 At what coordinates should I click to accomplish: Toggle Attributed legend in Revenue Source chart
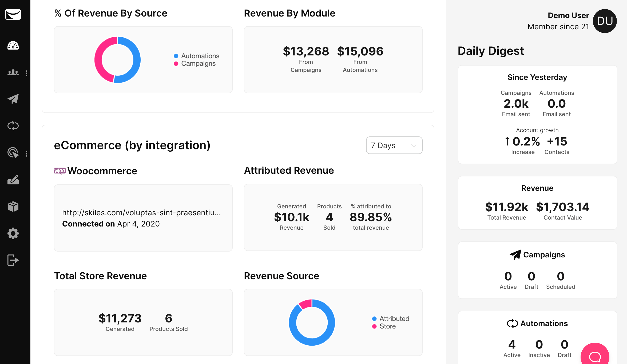coord(394,319)
